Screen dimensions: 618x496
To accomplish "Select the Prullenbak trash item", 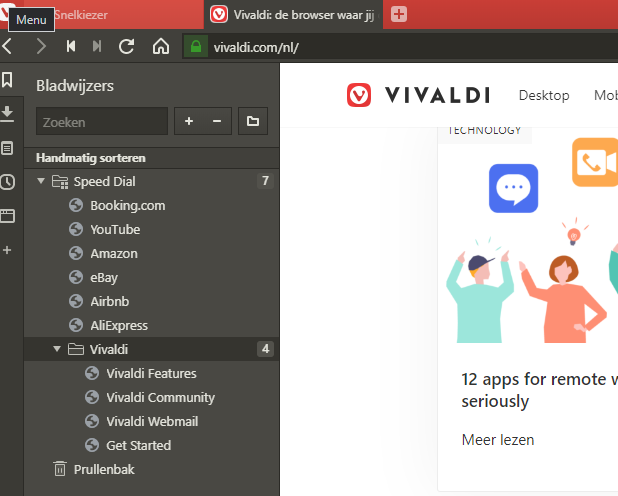I will [104, 469].
